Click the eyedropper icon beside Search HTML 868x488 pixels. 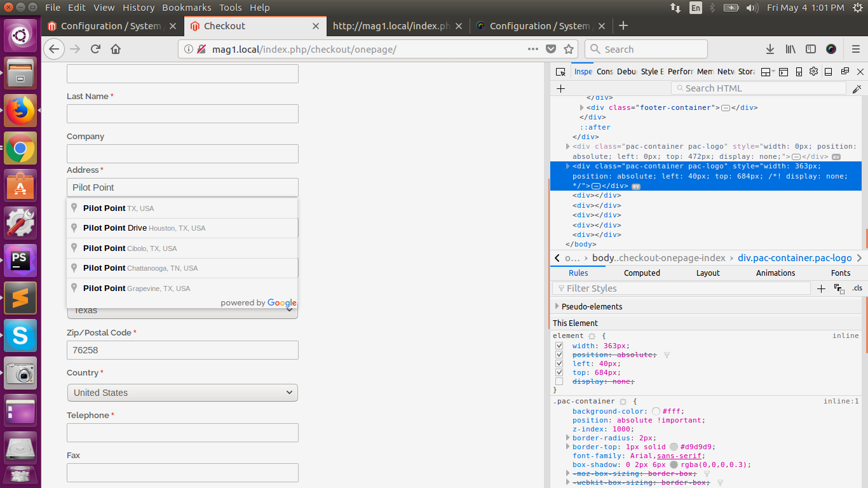pyautogui.click(x=857, y=89)
